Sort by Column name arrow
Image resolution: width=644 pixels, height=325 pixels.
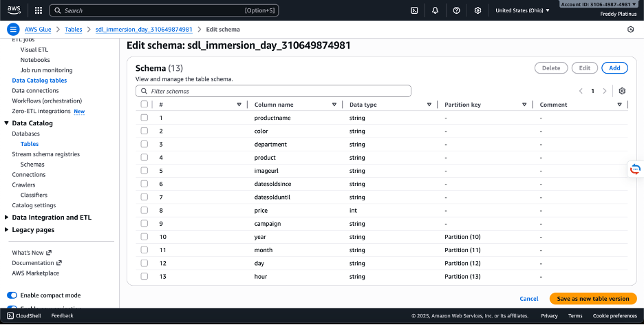[x=334, y=105]
